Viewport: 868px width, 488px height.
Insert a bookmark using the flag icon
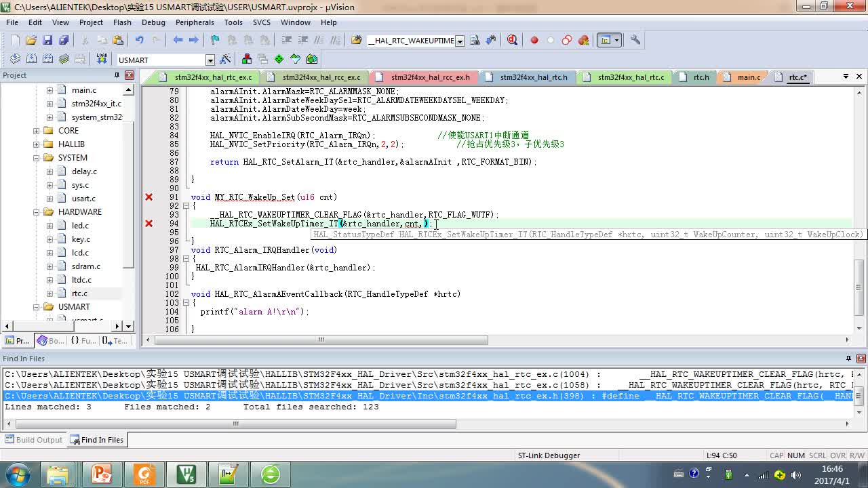(215, 40)
